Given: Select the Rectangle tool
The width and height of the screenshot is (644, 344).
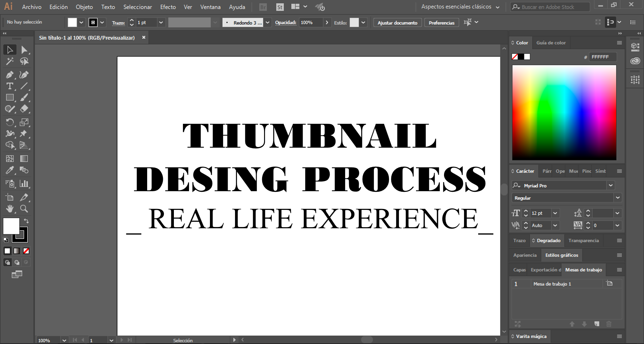Looking at the screenshot, I should click(x=10, y=97).
